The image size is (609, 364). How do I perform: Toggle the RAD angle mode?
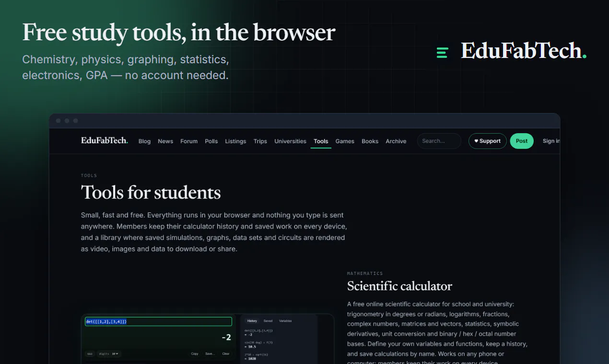click(90, 354)
